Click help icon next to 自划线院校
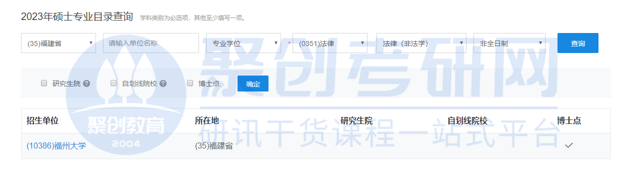The width and height of the screenshot is (644, 185). tap(163, 83)
